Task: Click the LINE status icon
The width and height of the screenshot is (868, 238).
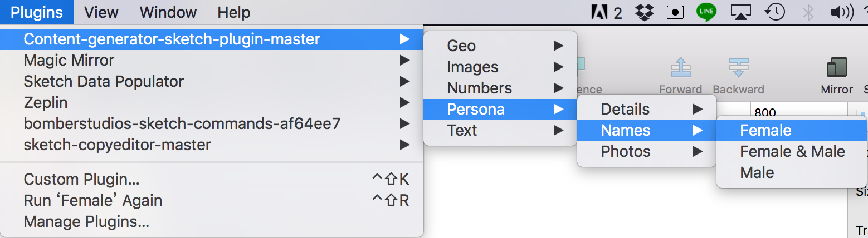Action: tap(706, 12)
